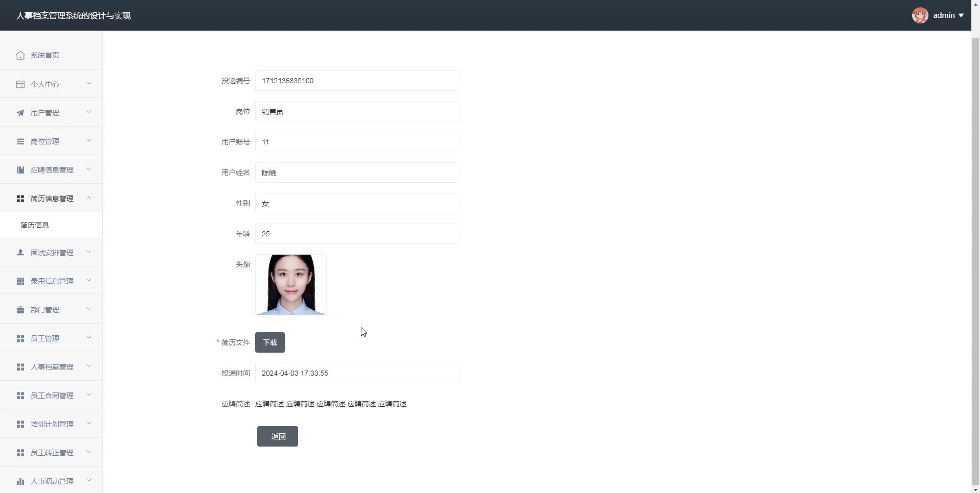Click the person icon beside 面试安排管理

[x=20, y=253]
